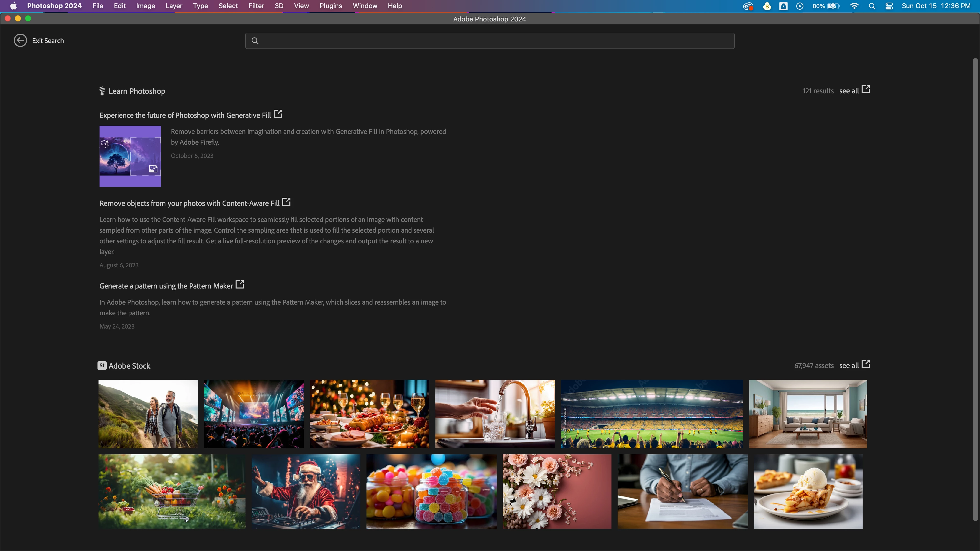Open external link icon beside Generative Fill title
The width and height of the screenshot is (980, 551).
(278, 114)
